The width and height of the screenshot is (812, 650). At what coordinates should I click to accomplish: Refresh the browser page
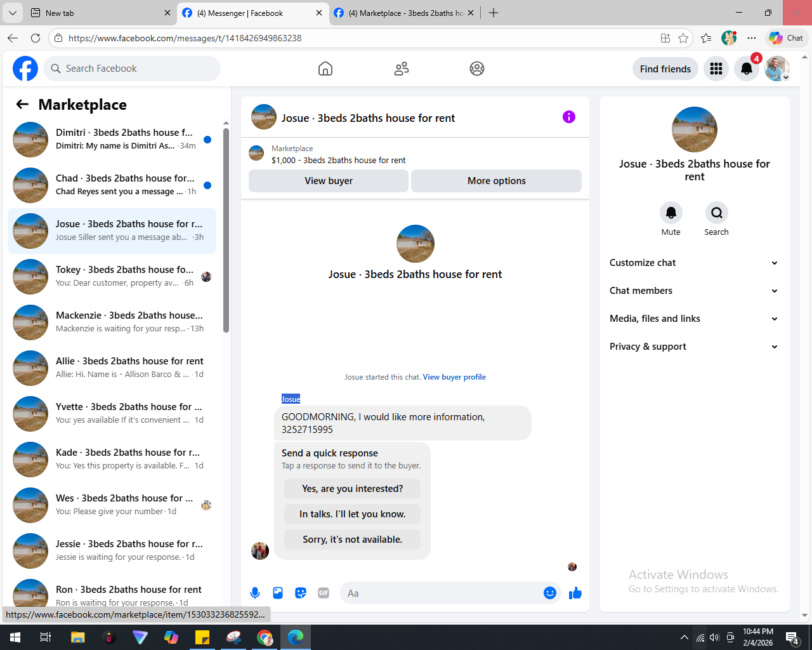point(36,38)
